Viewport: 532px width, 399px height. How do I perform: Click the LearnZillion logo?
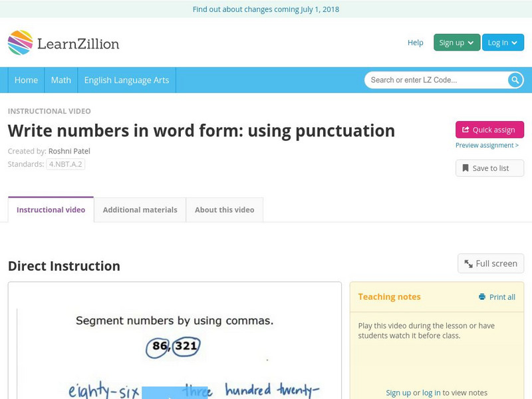tap(65, 43)
